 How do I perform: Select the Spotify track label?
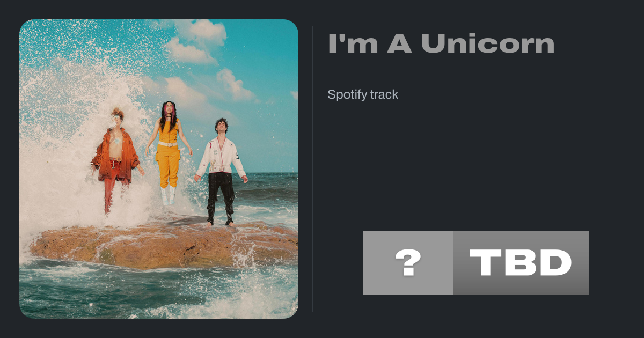coord(363,95)
